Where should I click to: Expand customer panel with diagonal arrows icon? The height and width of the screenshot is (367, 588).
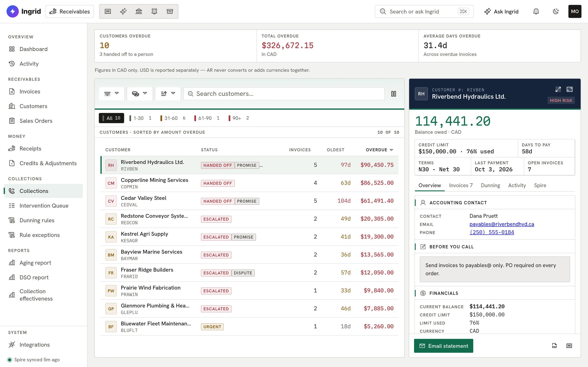[558, 89]
